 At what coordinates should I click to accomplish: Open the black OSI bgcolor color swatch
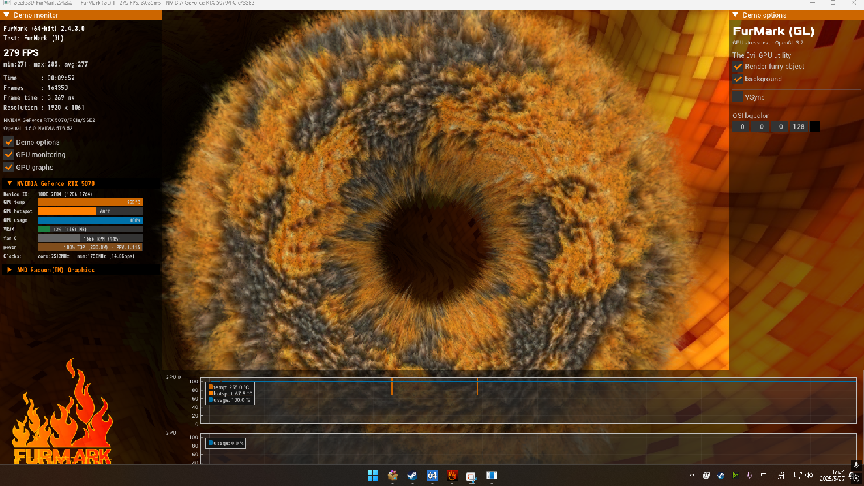click(x=815, y=126)
